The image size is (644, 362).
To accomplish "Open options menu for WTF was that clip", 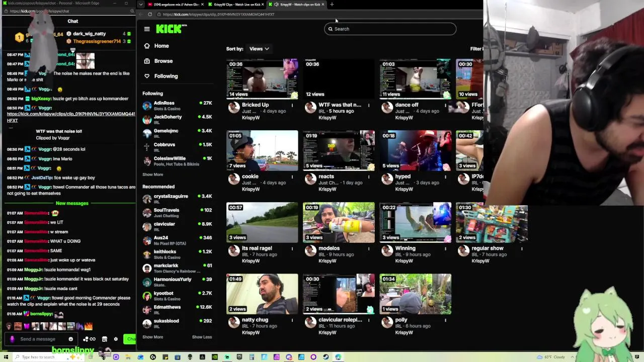I will tap(369, 106).
